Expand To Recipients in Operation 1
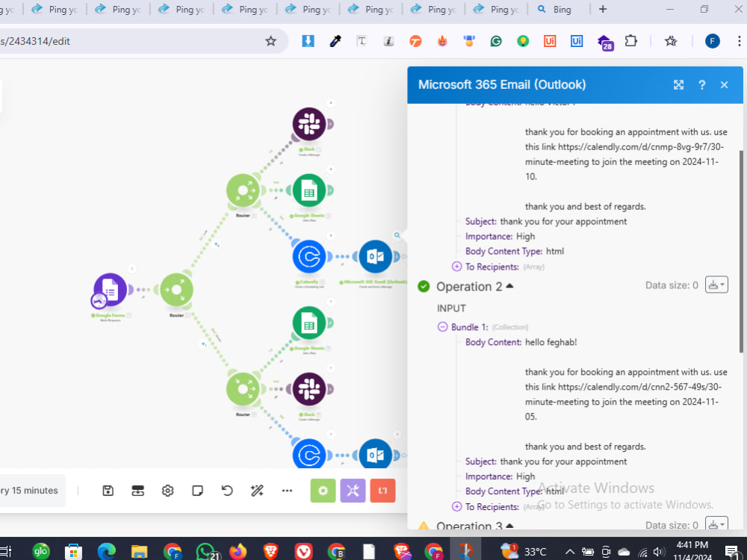This screenshot has width=747, height=560. click(456, 267)
